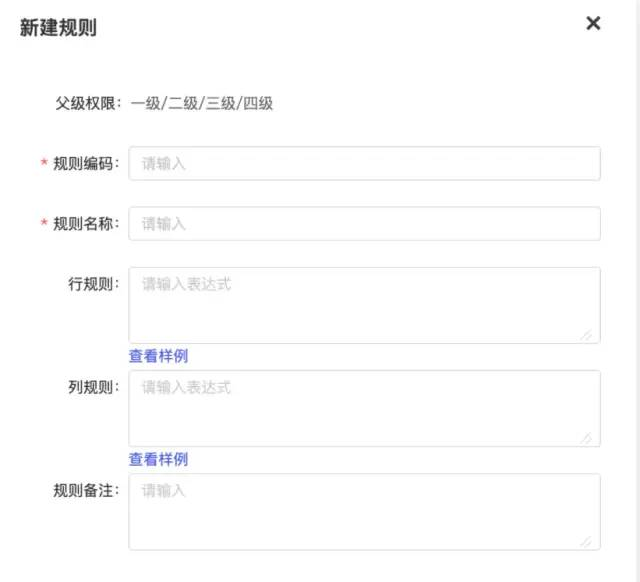Click the red asterisk beside 规则编码
Viewport: 640px width, 582px height.
coord(44,164)
